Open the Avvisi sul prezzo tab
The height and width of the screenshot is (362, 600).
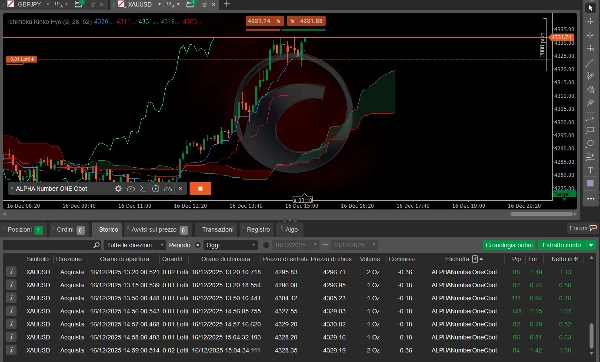point(159,230)
